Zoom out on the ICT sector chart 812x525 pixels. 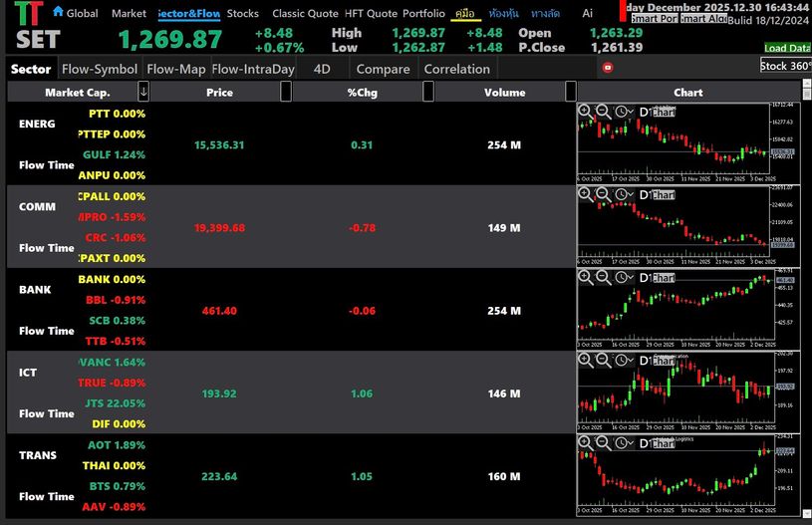[x=604, y=360]
